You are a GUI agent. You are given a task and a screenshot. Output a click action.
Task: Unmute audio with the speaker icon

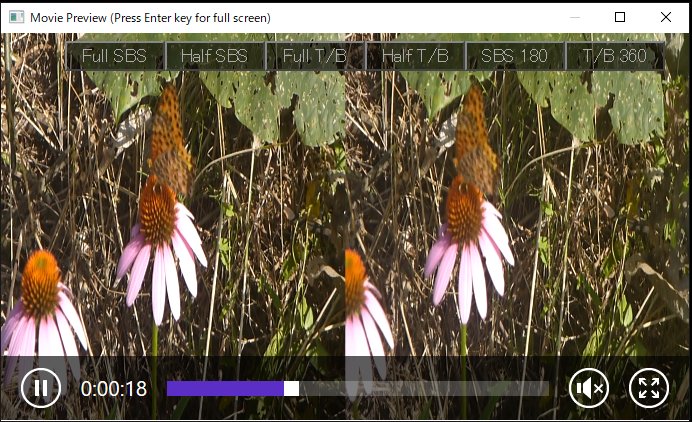[x=589, y=388]
